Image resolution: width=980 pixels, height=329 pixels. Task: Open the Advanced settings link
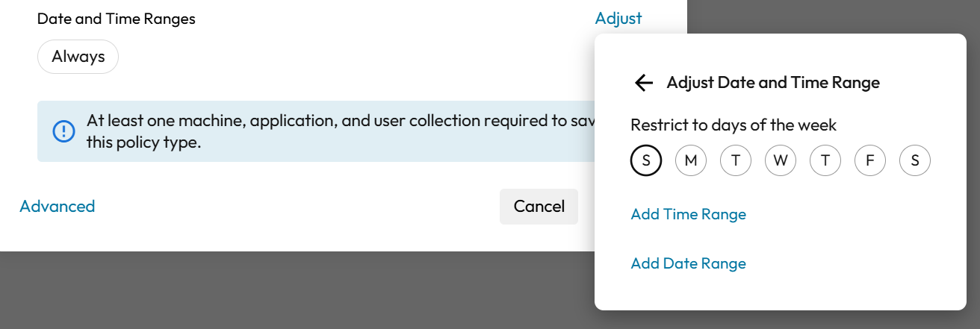[58, 207]
